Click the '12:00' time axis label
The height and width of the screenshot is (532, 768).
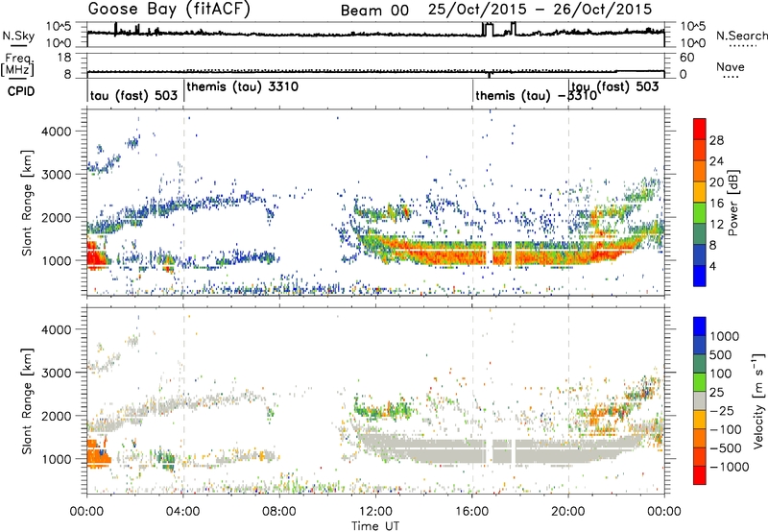pos(375,512)
